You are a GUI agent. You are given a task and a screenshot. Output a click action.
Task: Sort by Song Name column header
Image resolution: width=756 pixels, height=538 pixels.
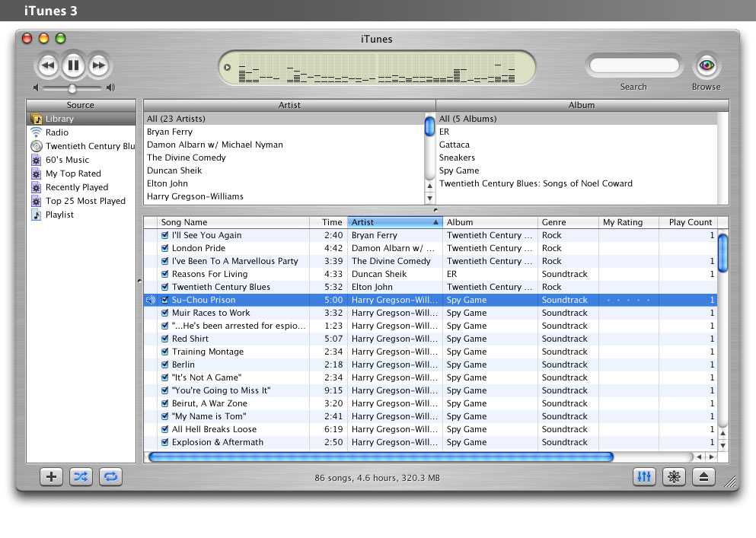[234, 222]
